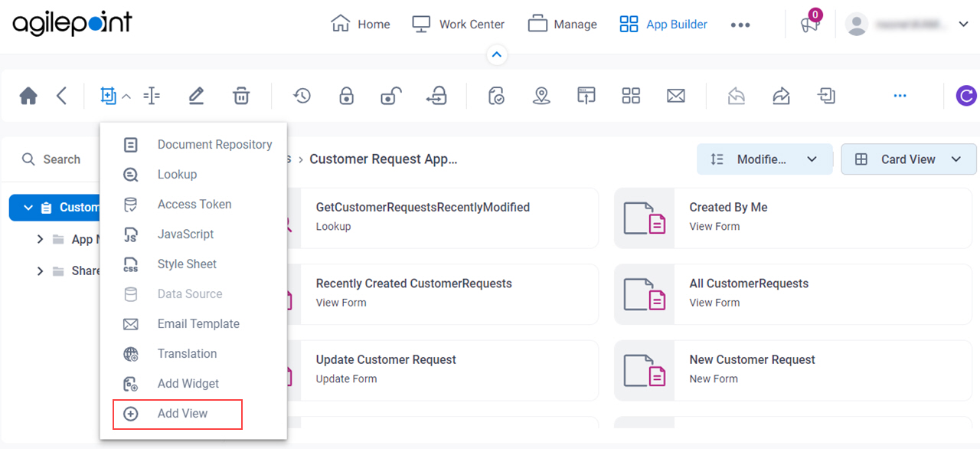Click the document checkmark toolbar icon
Viewport: 980px width, 449px height.
496,96
